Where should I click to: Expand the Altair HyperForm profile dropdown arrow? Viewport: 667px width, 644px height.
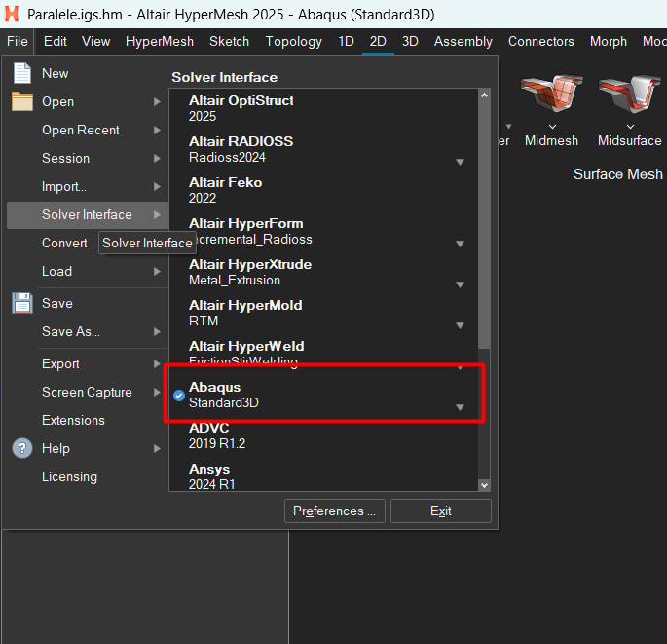(x=460, y=244)
